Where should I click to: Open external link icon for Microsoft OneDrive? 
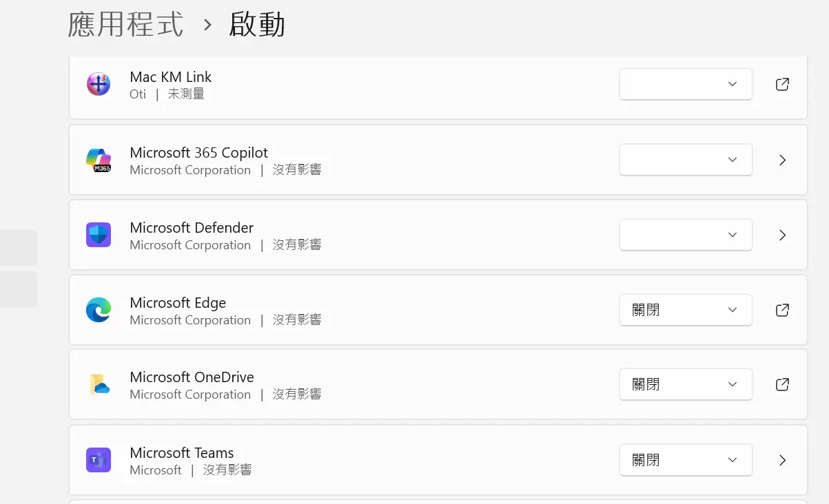pos(782,384)
